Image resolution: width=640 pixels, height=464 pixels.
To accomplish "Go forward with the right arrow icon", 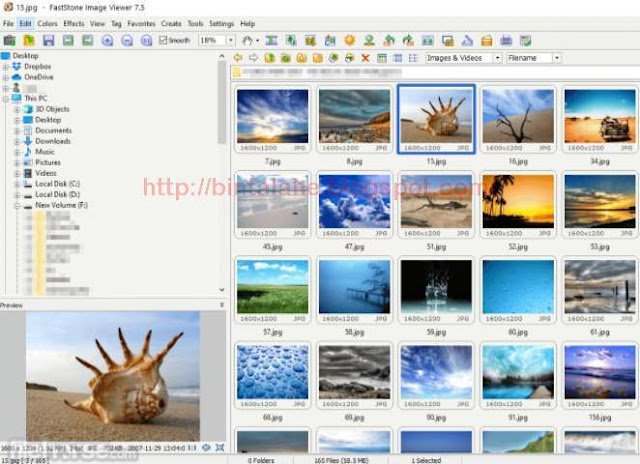I will 253,58.
